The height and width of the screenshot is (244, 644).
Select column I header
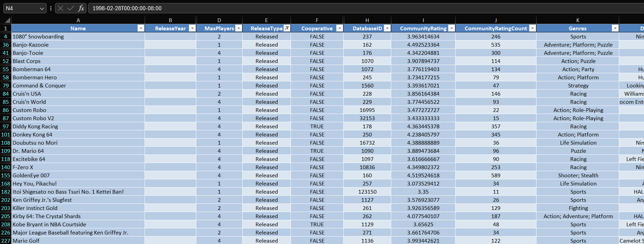click(423, 20)
